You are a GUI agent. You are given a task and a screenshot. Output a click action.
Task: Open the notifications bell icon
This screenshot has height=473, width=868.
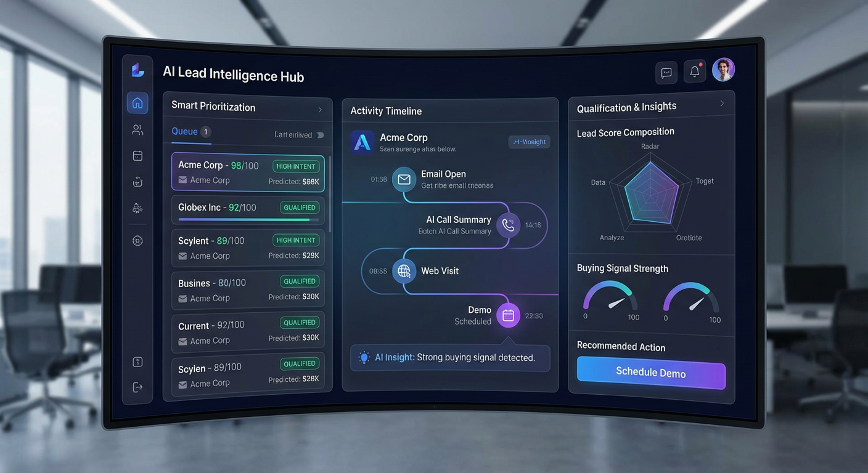tap(695, 71)
